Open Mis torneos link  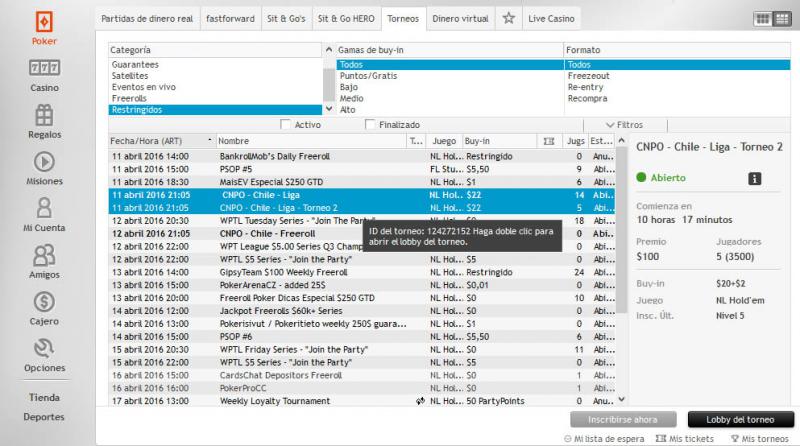(x=760, y=439)
